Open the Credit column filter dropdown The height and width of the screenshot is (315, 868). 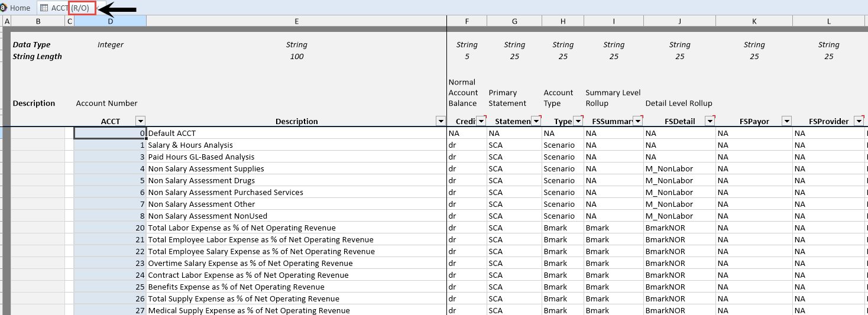pyautogui.click(x=481, y=121)
